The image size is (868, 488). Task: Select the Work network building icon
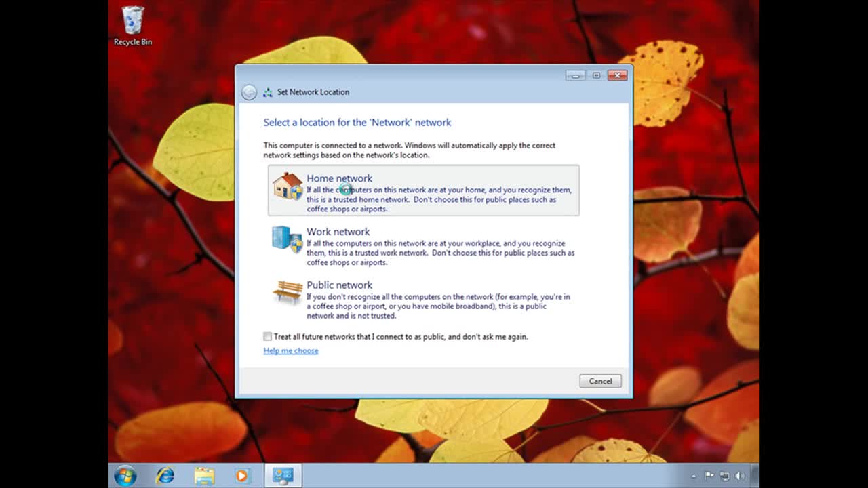coord(288,239)
